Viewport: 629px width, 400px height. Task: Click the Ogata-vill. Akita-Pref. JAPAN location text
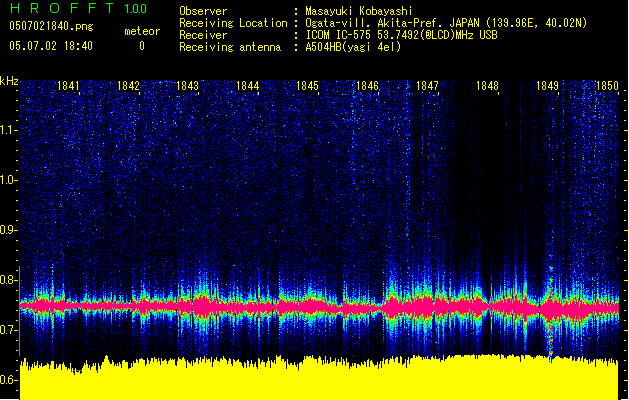click(x=446, y=23)
